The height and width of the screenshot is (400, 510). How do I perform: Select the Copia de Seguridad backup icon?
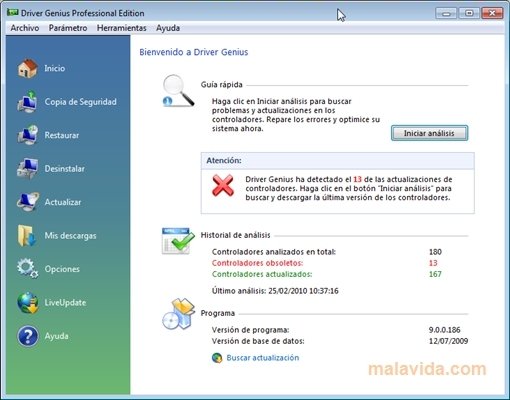(x=28, y=102)
